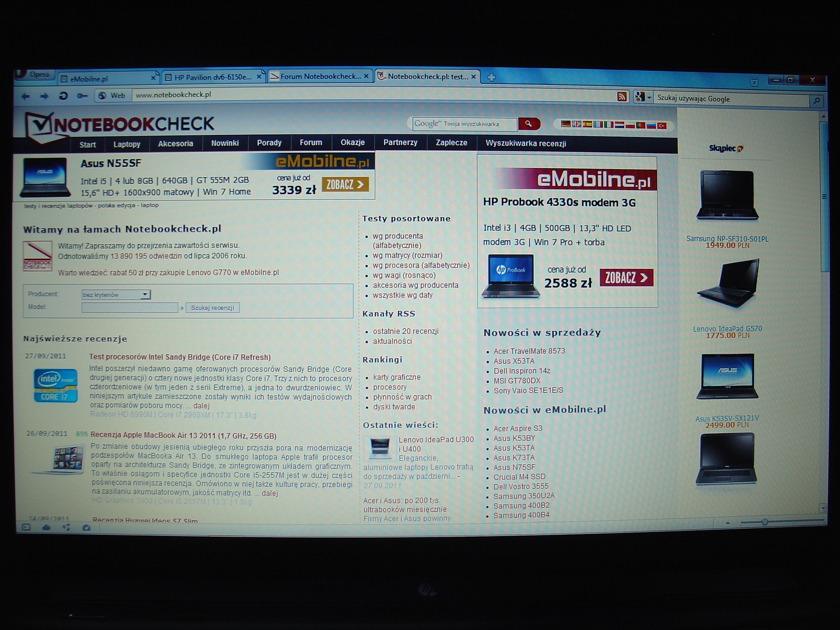Select the Spanish flag language

587,124
